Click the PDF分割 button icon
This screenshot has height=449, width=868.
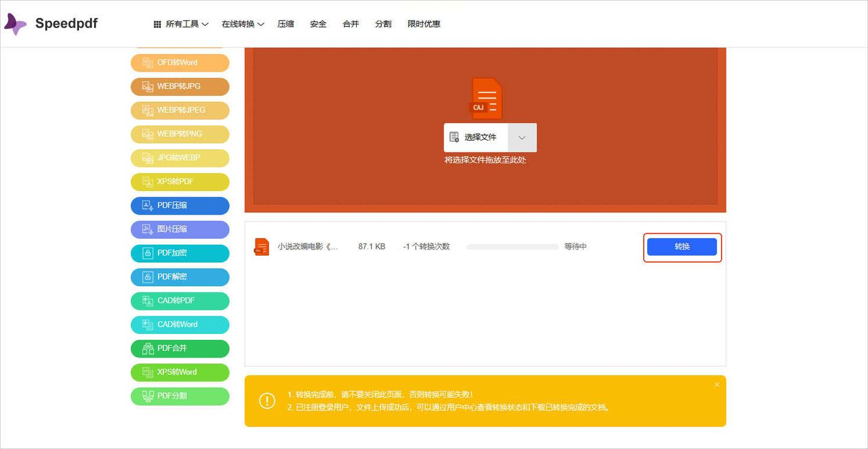click(148, 396)
